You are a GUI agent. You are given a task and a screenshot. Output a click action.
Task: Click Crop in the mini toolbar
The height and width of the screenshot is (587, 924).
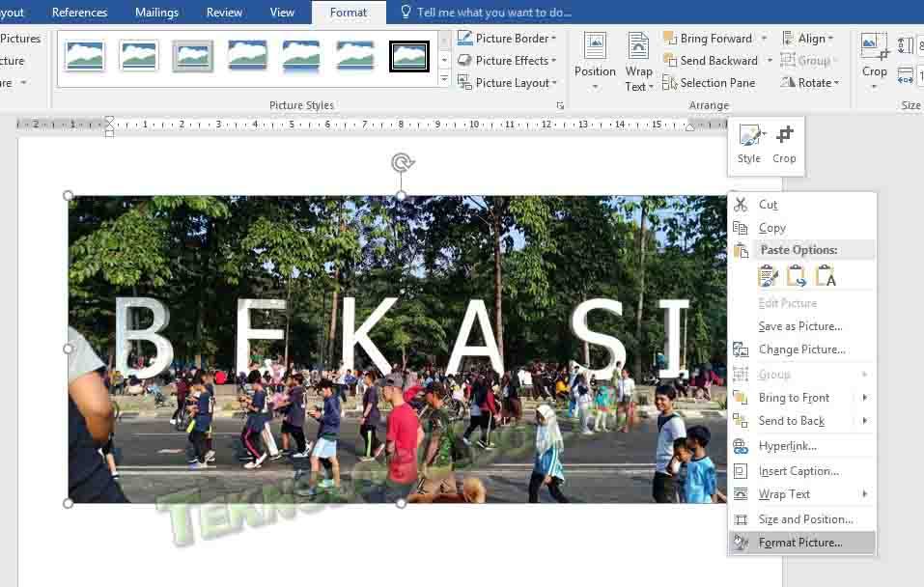[784, 145]
